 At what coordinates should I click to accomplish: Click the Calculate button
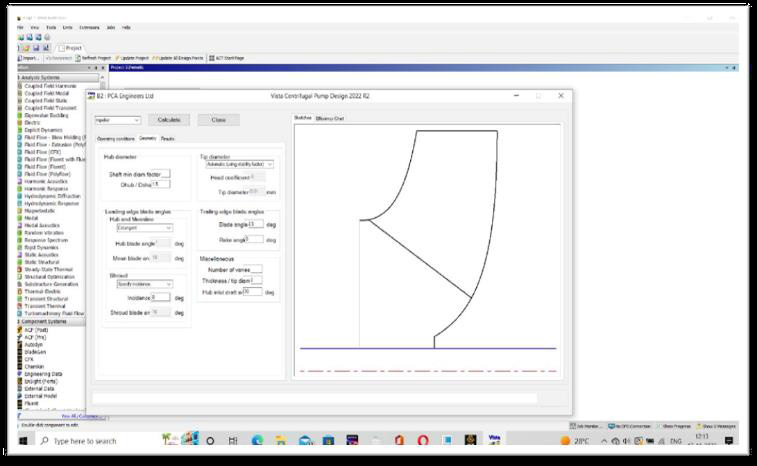click(168, 120)
